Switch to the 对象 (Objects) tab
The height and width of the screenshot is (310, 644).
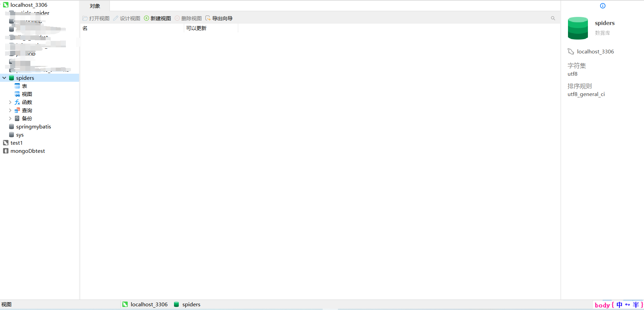tap(95, 6)
